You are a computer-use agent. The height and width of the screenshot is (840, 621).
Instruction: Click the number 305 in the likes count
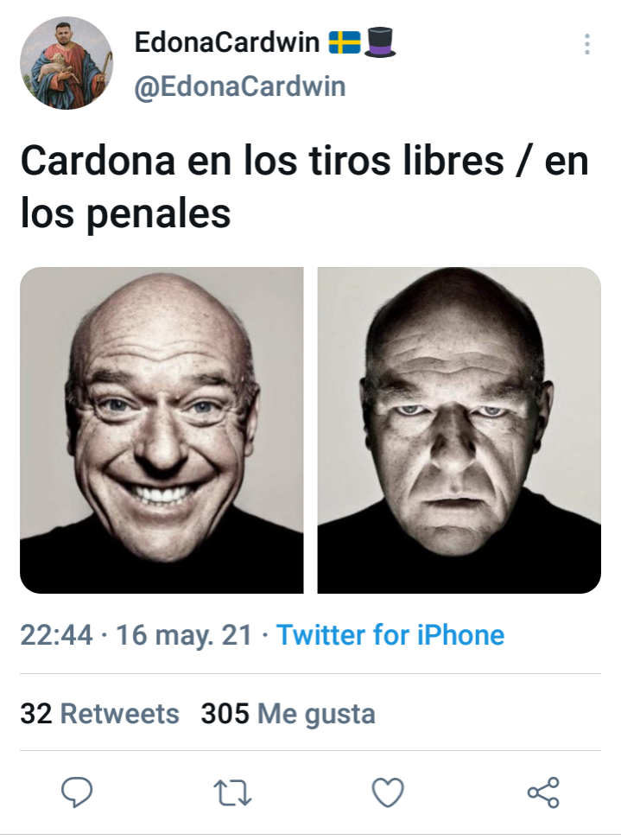[x=225, y=714]
